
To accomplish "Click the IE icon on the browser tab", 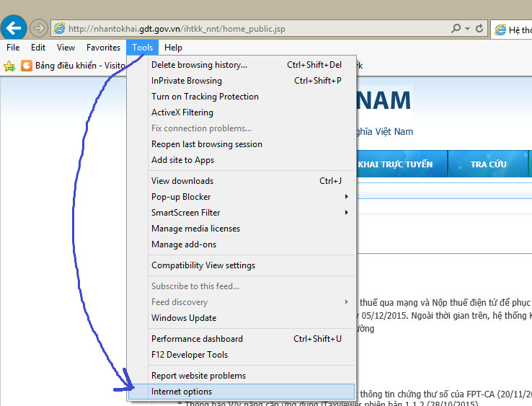I will click(499, 30).
